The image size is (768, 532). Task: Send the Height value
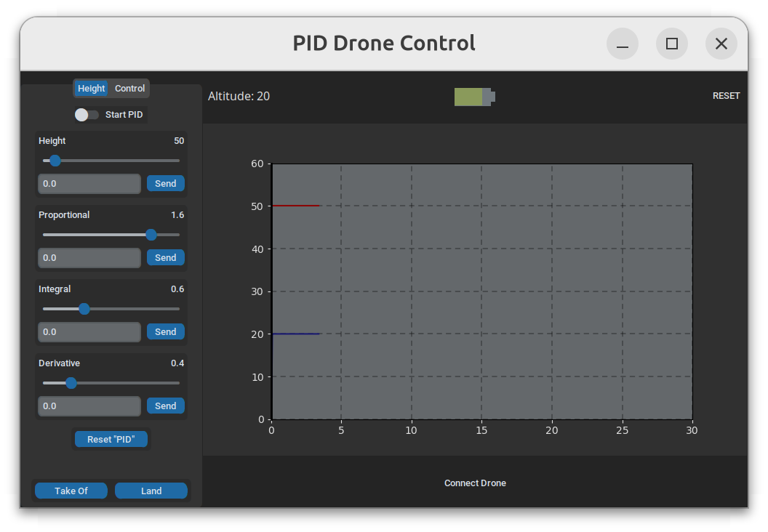pos(165,184)
